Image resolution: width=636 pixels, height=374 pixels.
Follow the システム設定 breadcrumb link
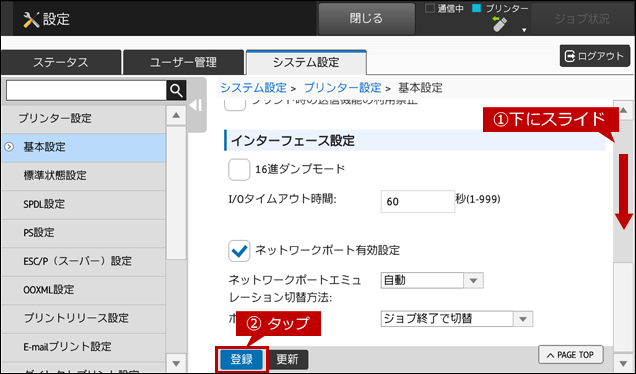point(254,88)
